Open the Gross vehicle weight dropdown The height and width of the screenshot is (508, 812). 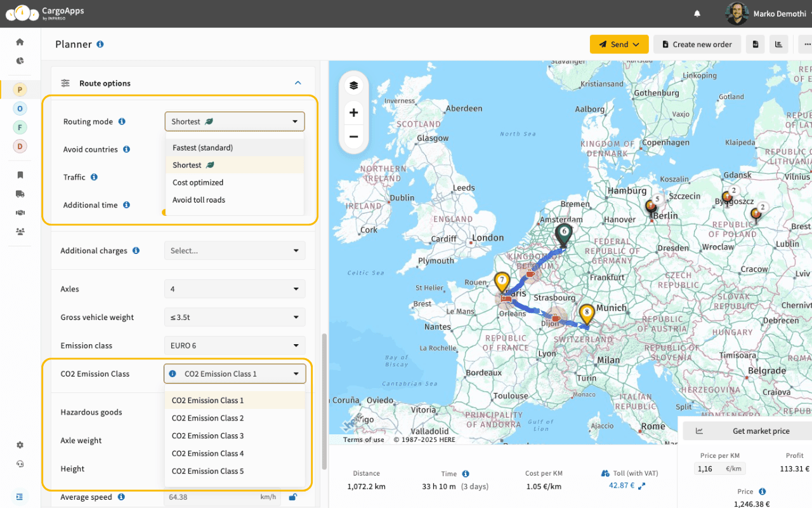(x=235, y=317)
